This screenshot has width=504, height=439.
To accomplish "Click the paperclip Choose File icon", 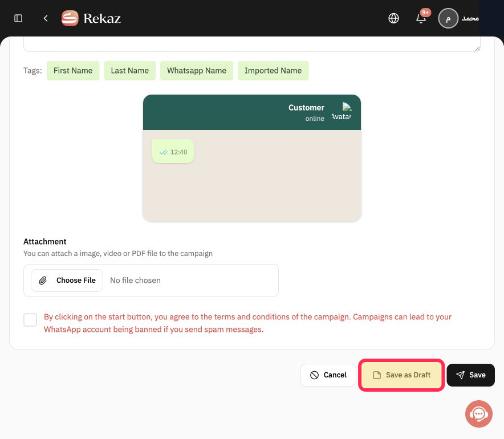I will pos(43,281).
